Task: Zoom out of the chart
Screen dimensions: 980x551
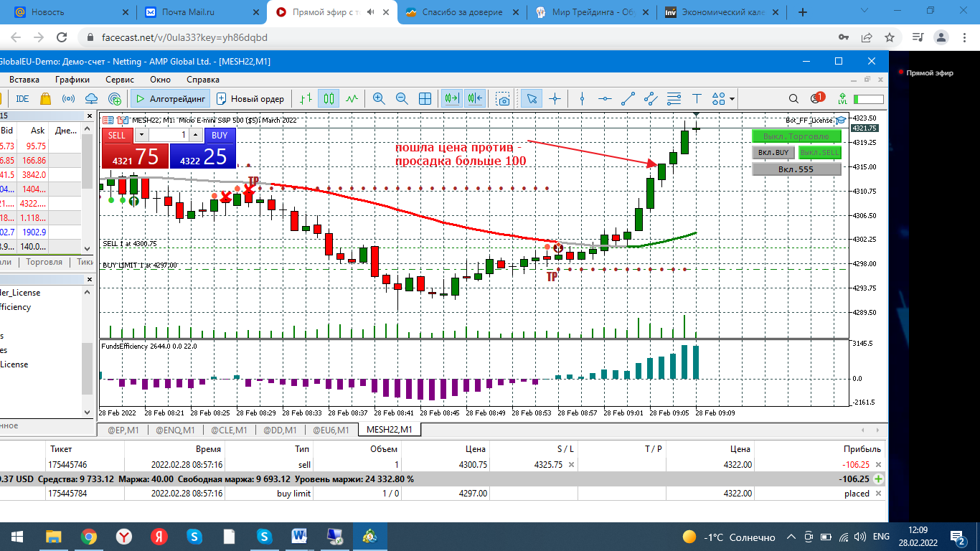Action: [x=402, y=99]
